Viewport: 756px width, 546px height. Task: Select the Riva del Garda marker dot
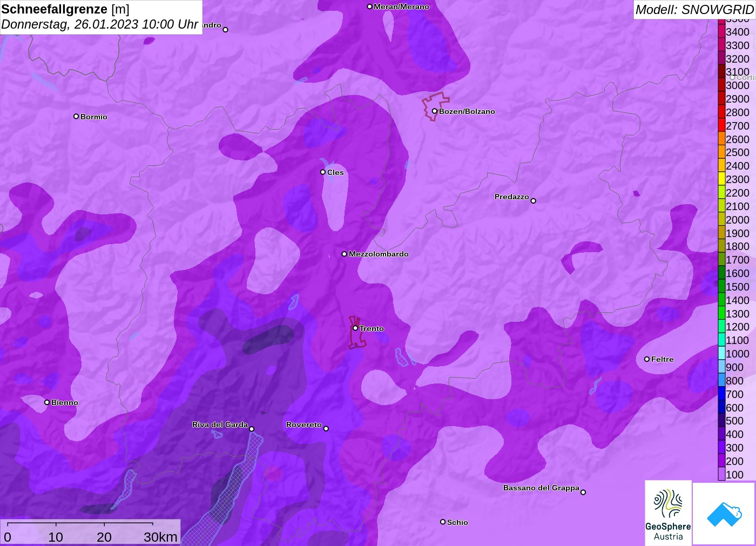click(x=252, y=429)
